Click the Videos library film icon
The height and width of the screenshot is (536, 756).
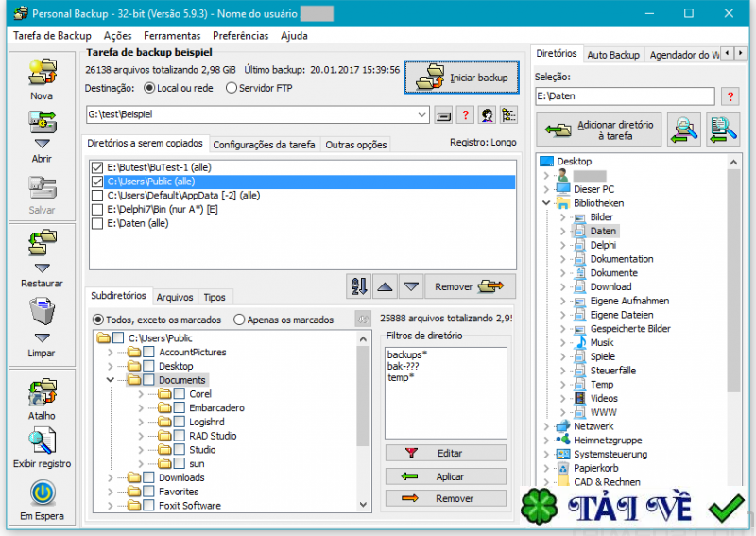580,399
